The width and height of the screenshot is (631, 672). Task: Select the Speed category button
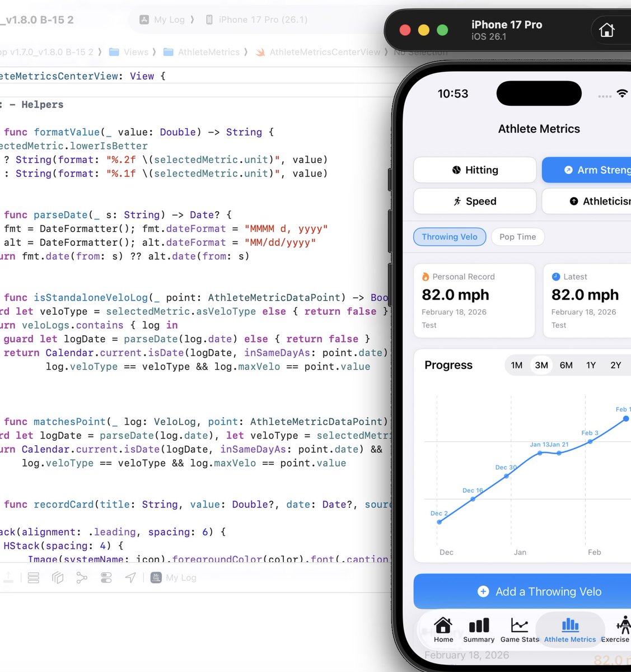475,201
